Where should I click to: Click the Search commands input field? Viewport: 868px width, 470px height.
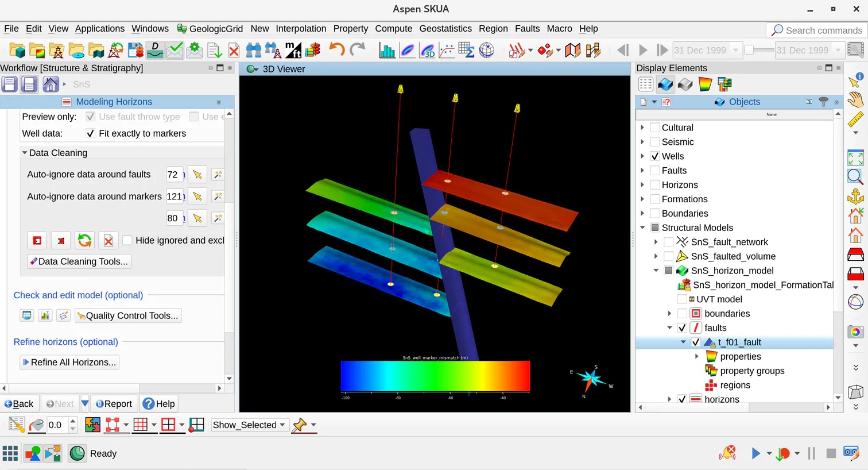(816, 30)
